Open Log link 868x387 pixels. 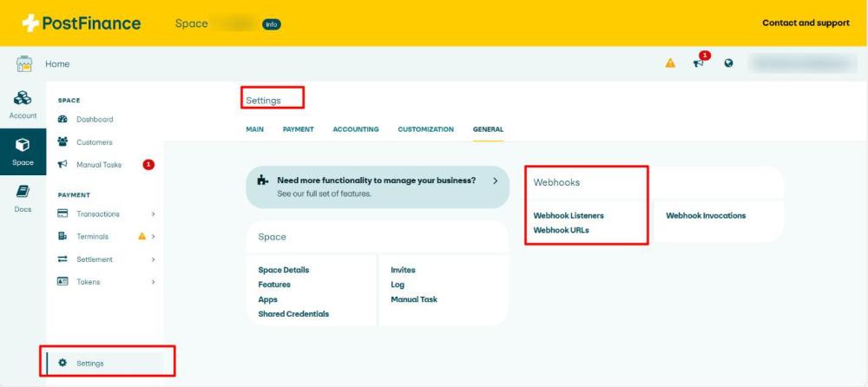click(x=398, y=284)
